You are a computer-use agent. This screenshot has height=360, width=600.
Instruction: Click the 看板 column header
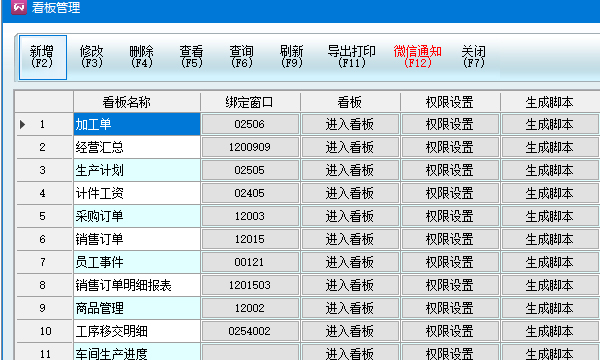pos(350,102)
